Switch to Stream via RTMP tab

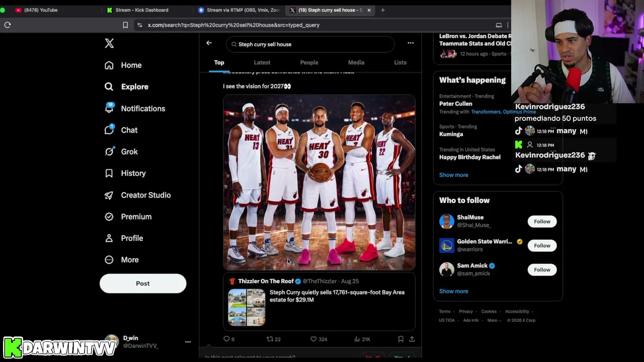pos(239,10)
